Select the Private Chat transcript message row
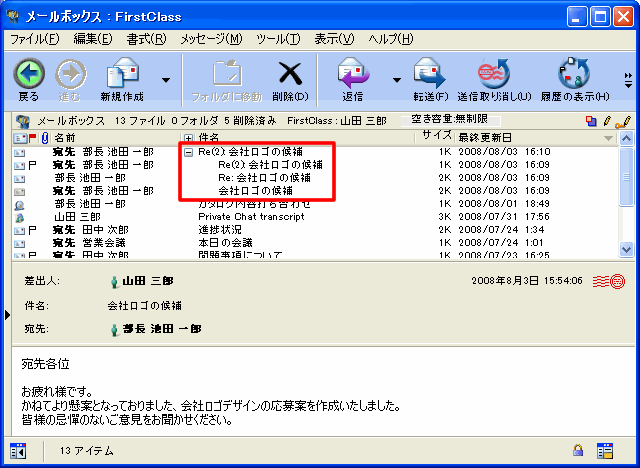The width and height of the screenshot is (640, 468). (x=242, y=216)
